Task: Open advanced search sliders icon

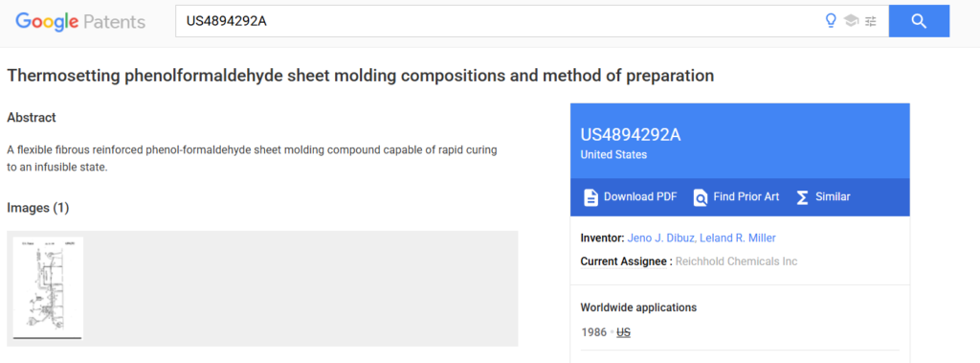Action: click(x=871, y=21)
